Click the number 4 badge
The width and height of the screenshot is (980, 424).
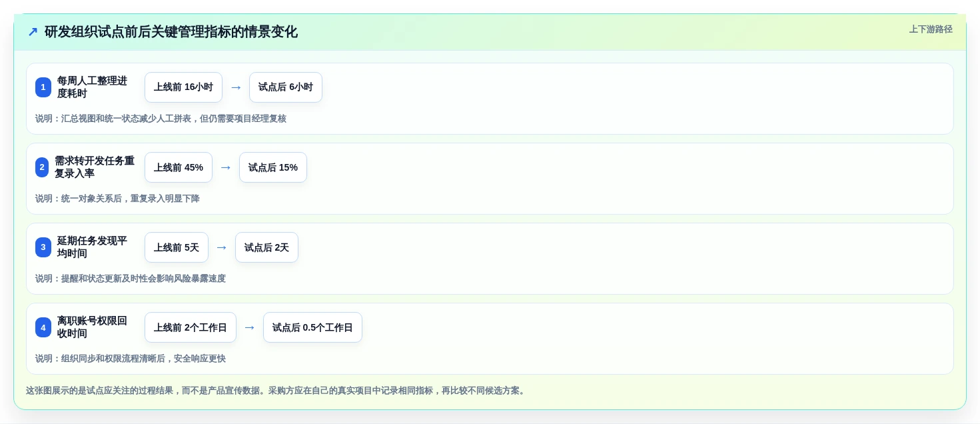pos(43,327)
